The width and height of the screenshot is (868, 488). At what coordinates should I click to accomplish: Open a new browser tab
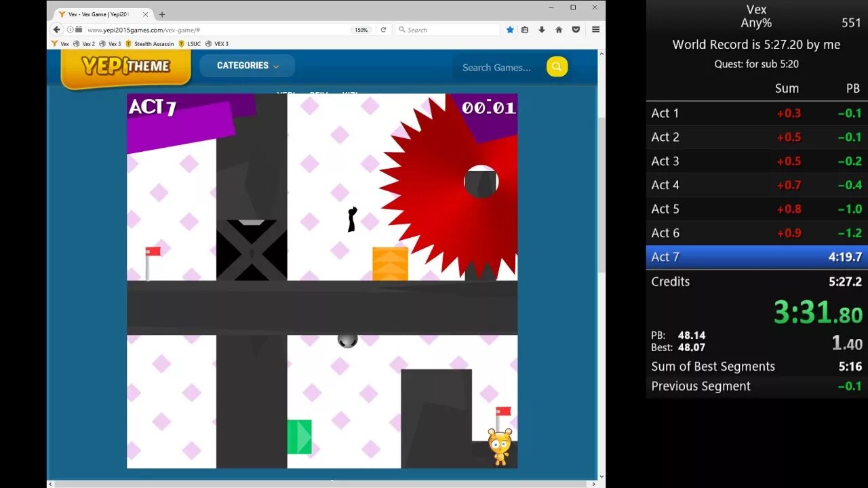(x=162, y=14)
